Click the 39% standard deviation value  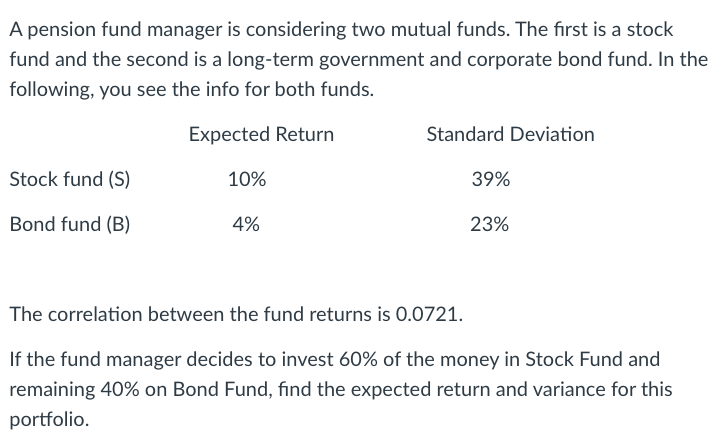(x=491, y=179)
